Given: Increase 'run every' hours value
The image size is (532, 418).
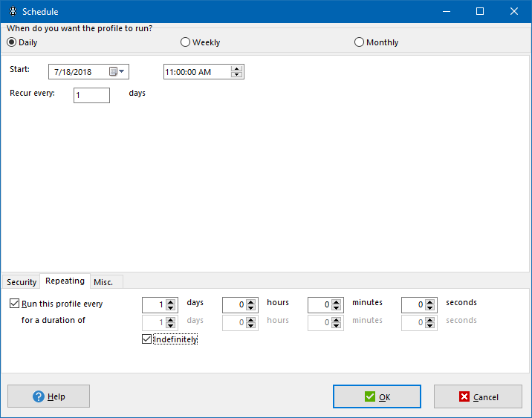Looking at the screenshot, I should 250,302.
